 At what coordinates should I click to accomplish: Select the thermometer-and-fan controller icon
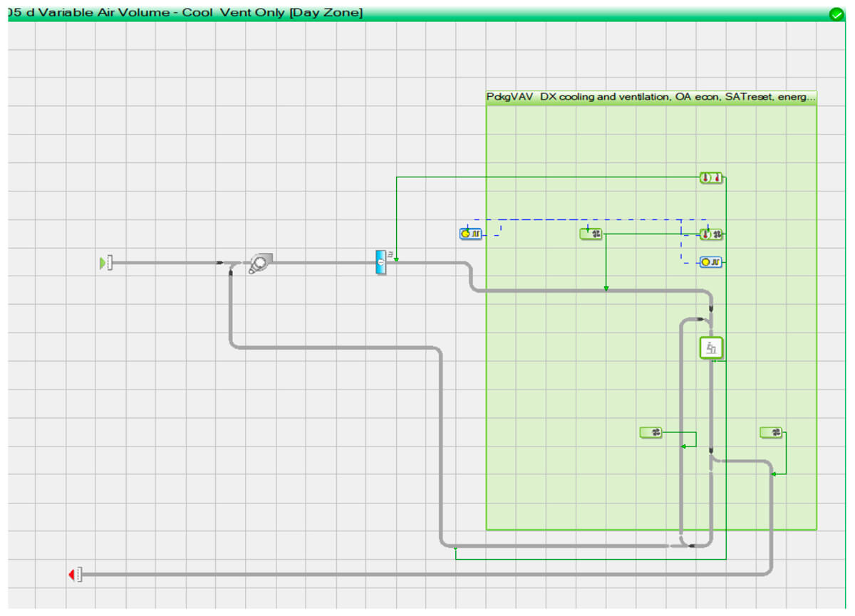tap(710, 234)
